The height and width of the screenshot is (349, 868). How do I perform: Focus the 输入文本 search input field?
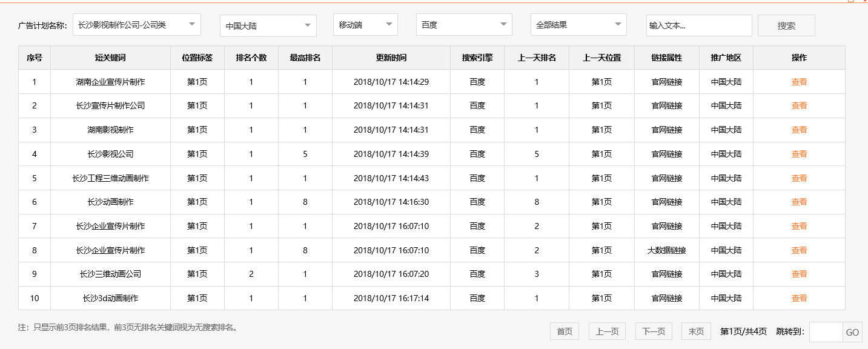(699, 25)
